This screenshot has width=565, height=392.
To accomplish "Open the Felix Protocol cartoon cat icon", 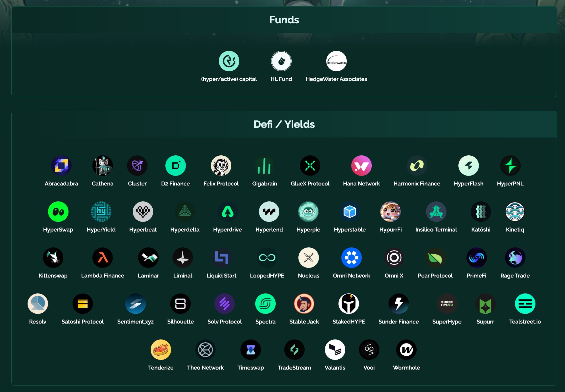I will (221, 166).
